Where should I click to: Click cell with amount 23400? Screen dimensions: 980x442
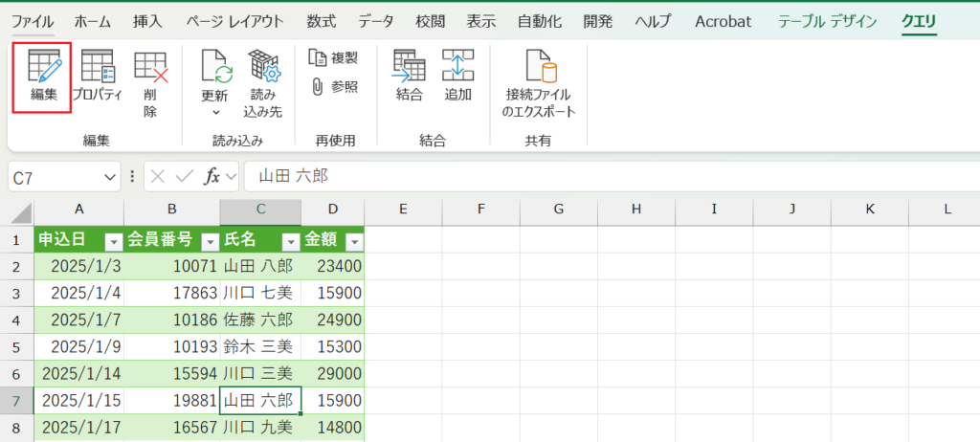coord(332,266)
